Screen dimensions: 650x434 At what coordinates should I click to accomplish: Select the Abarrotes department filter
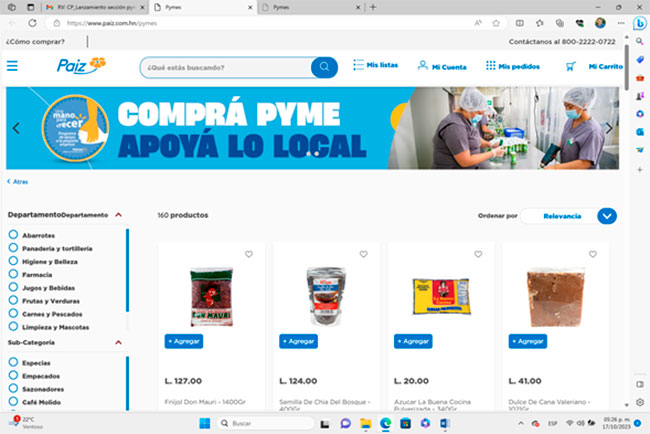point(14,235)
